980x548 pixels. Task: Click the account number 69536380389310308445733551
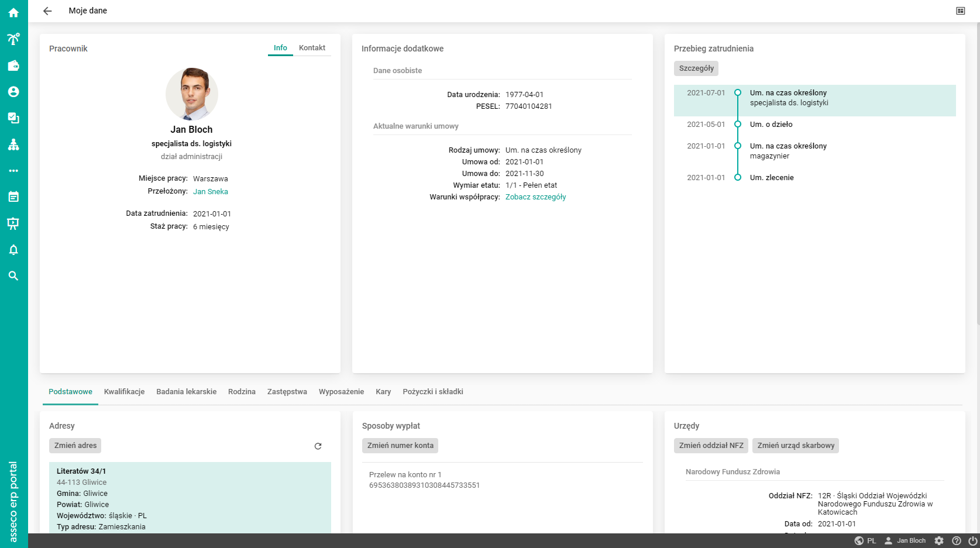click(424, 485)
